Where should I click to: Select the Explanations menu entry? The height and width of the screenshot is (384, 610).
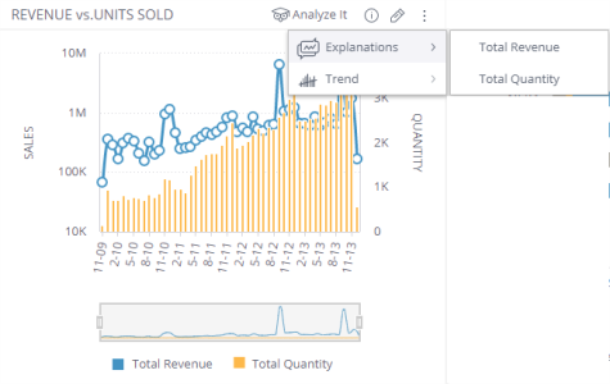367,47
